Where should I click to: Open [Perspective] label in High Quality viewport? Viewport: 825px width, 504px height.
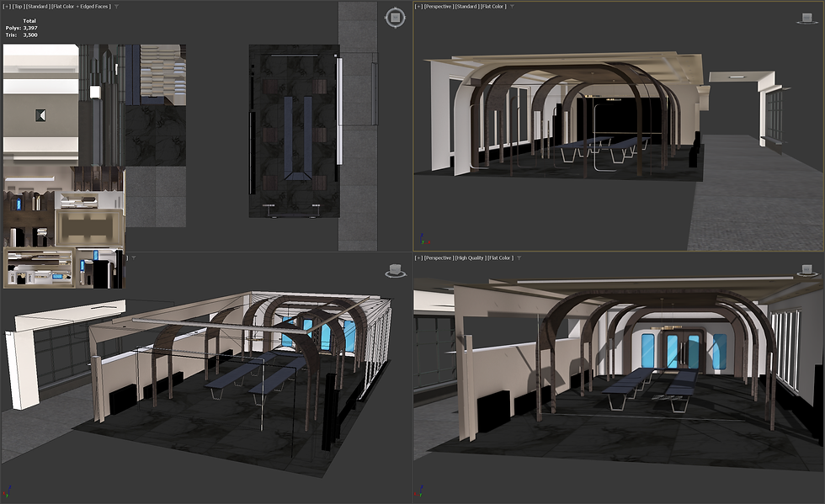pos(439,257)
